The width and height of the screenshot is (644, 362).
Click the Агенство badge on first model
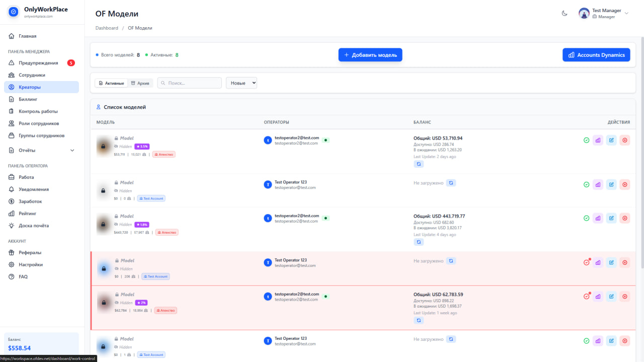(164, 154)
